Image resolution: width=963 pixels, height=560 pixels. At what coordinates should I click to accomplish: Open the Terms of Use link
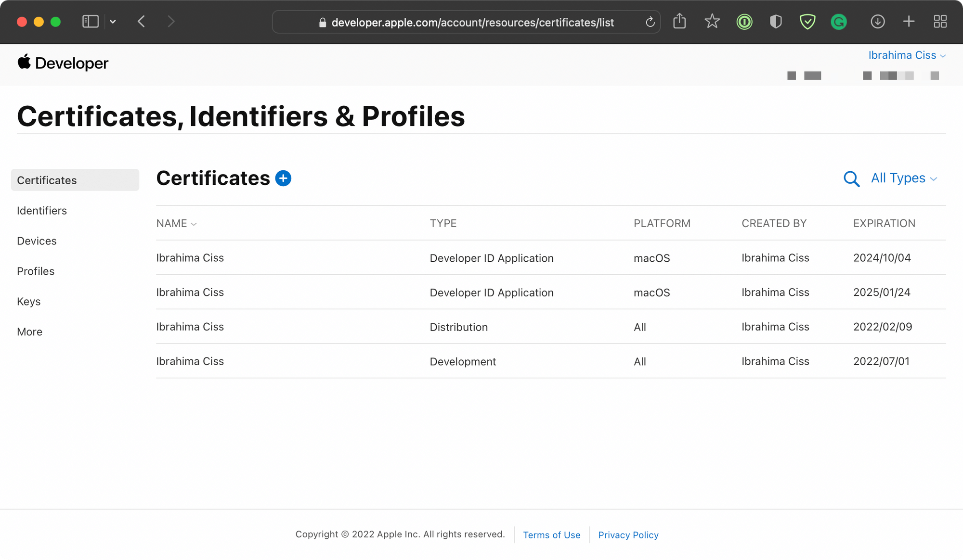coord(551,535)
